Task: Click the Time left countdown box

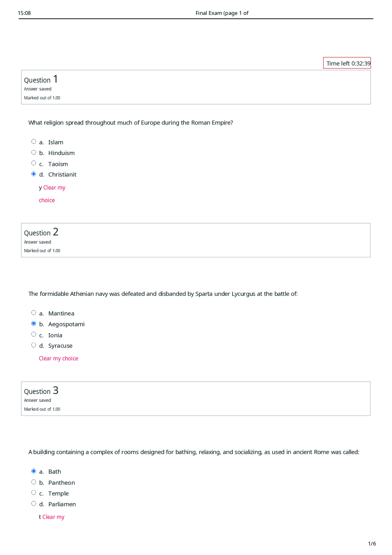Action: [x=347, y=63]
